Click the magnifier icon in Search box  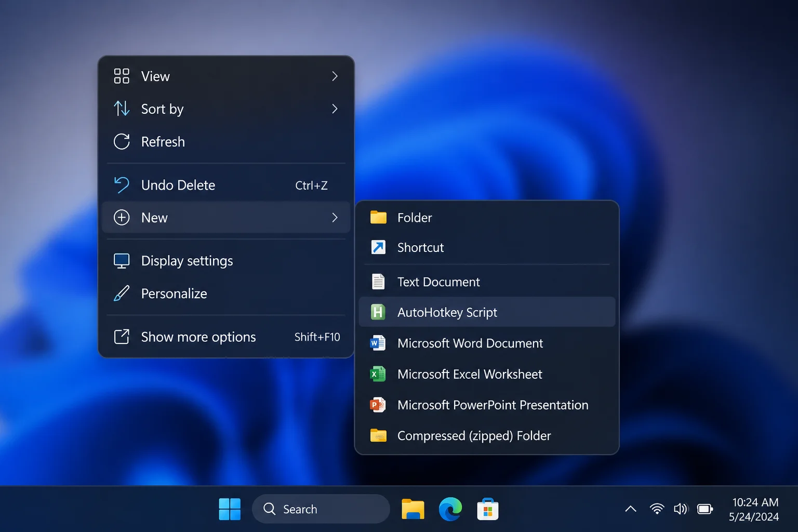[x=269, y=509]
